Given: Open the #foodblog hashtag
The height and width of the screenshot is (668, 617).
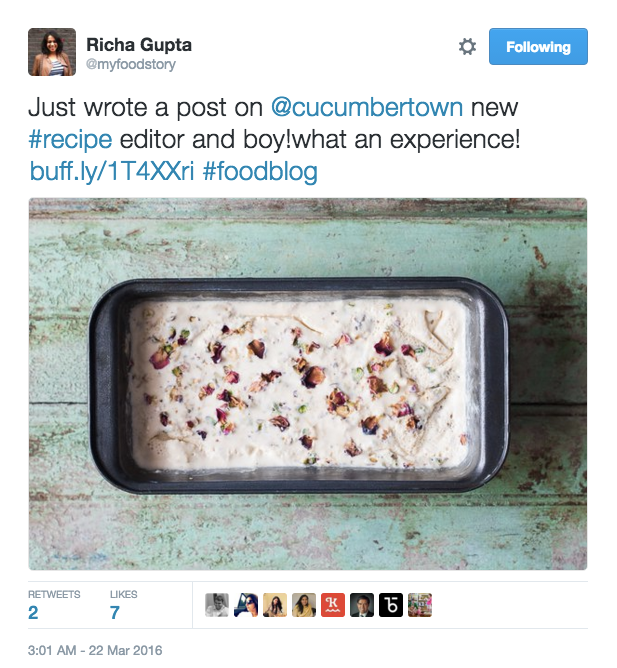Looking at the screenshot, I should coord(260,171).
